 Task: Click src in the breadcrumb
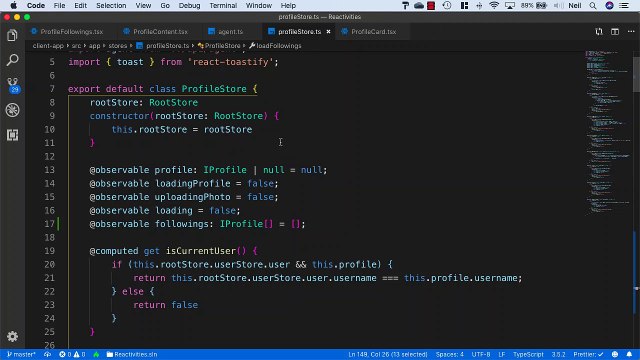pos(76,46)
